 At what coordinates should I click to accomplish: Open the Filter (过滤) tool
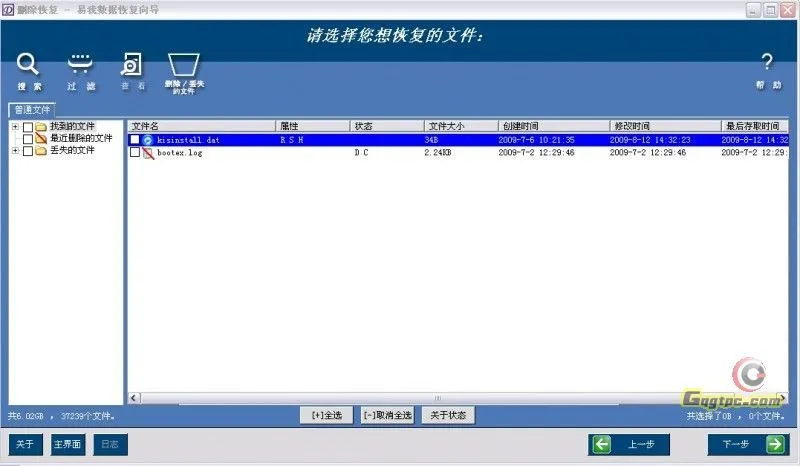tap(80, 64)
